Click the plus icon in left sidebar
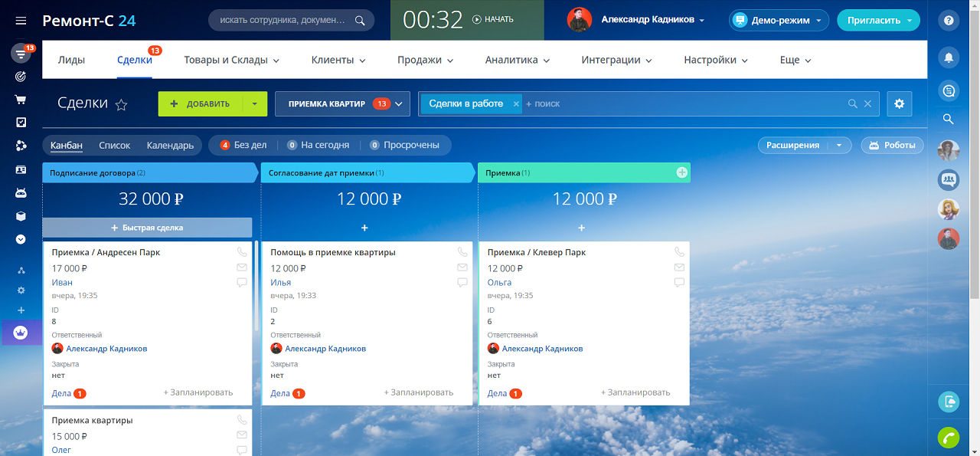This screenshot has width=980, height=456. tap(21, 310)
